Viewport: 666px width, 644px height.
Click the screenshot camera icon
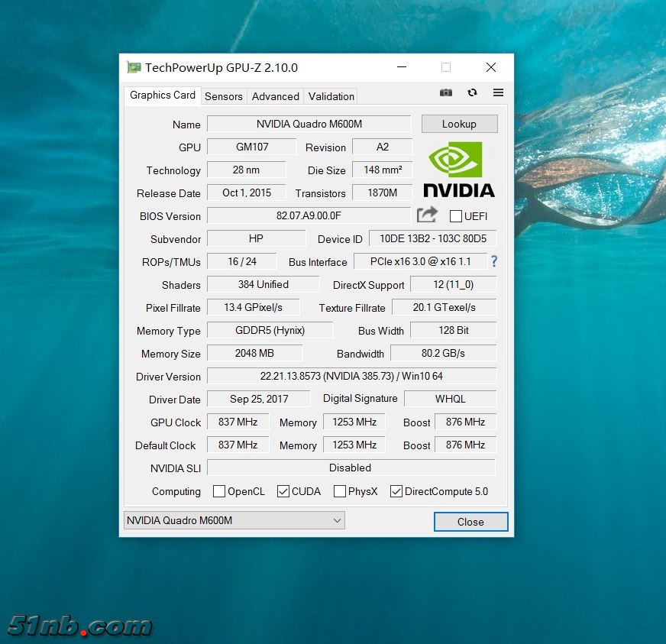tap(446, 92)
